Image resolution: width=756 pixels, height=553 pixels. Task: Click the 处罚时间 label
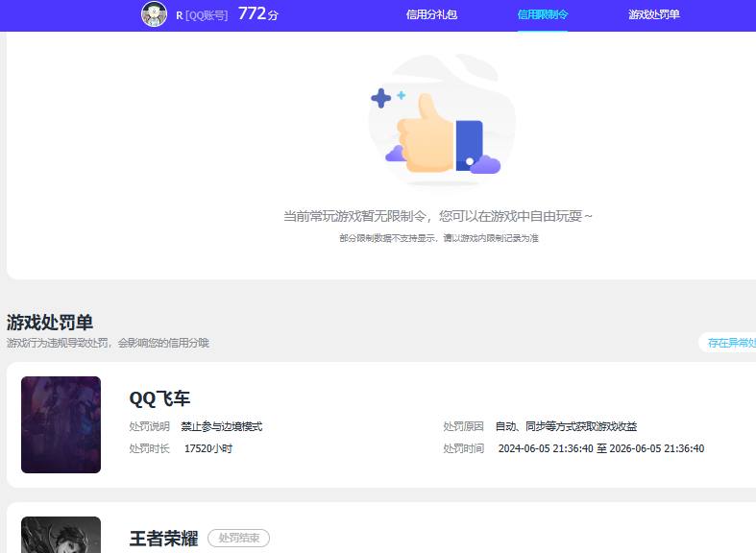(x=463, y=448)
